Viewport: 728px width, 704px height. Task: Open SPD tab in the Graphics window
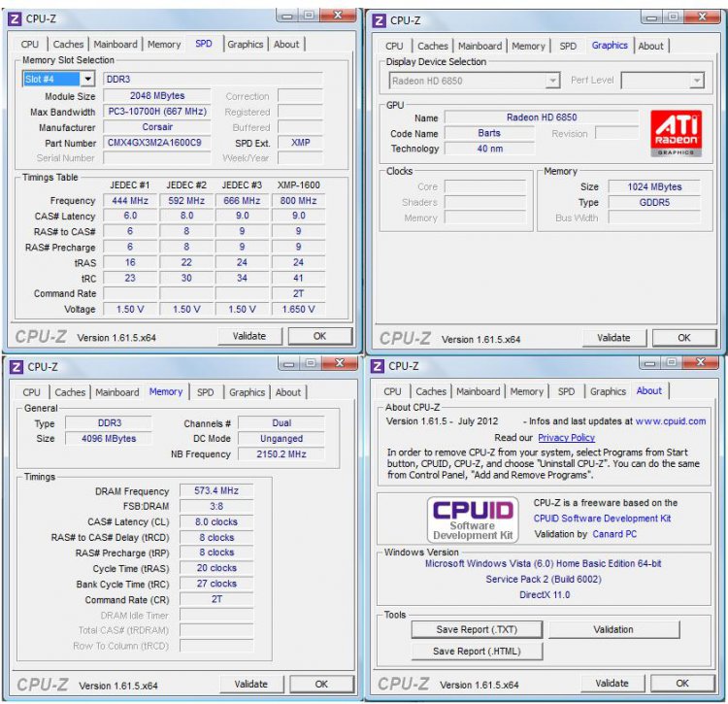568,46
